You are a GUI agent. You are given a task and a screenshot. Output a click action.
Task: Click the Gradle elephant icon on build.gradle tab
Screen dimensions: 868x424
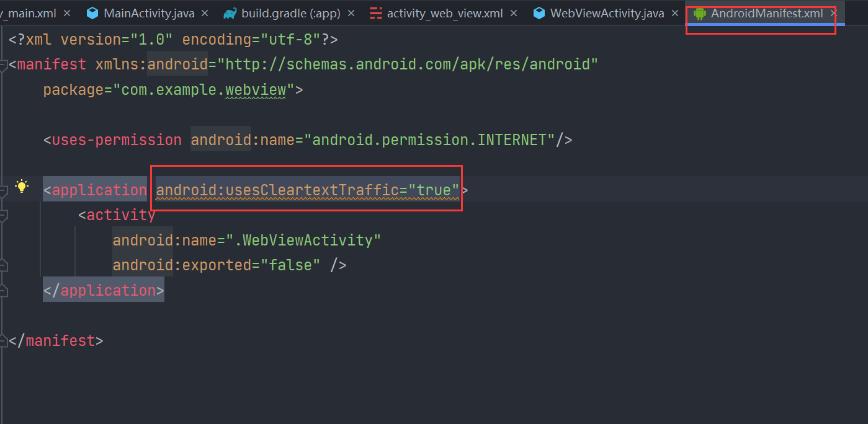(230, 12)
